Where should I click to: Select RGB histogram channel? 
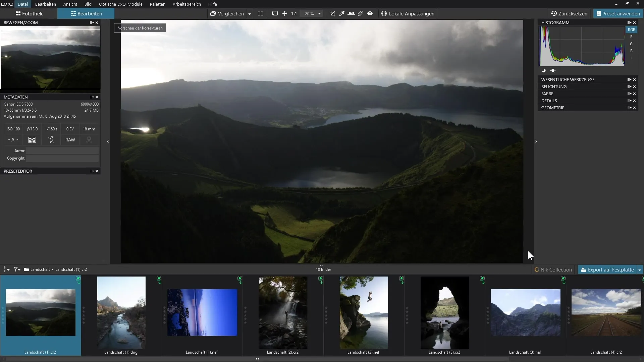[631, 30]
